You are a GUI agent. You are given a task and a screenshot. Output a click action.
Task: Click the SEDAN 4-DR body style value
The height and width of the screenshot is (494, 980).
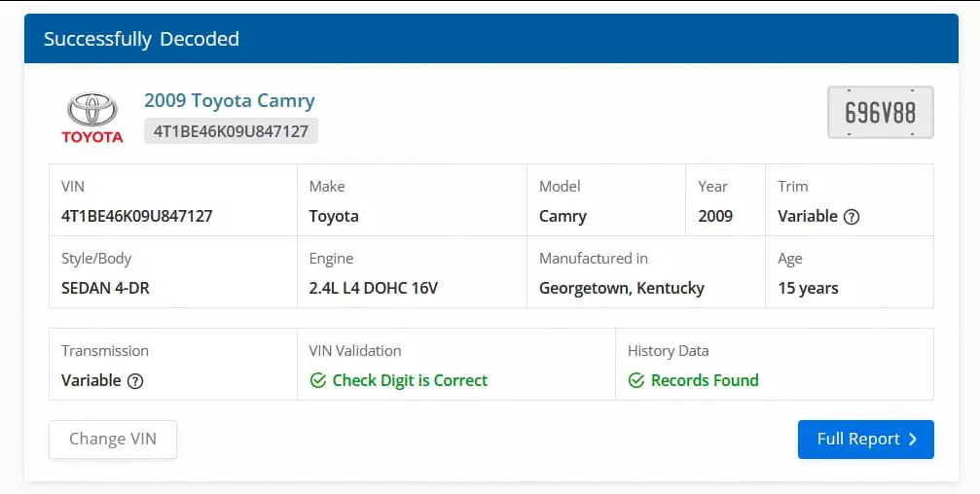click(x=105, y=288)
